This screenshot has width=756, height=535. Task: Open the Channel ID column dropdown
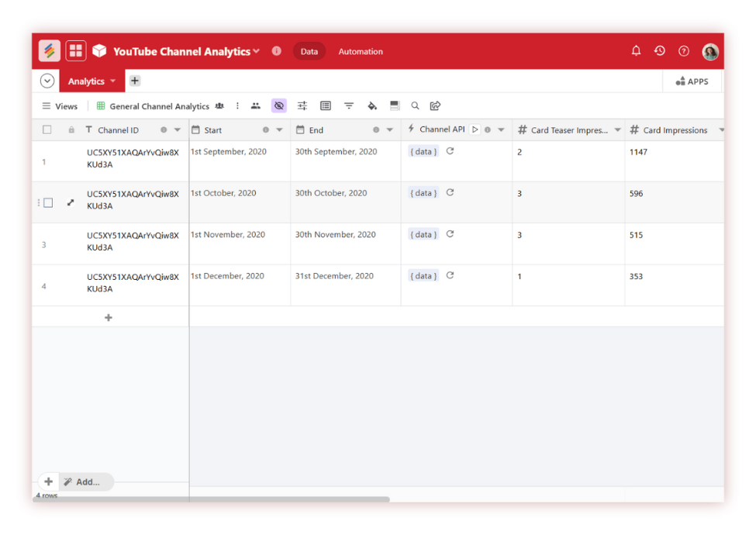(x=178, y=129)
